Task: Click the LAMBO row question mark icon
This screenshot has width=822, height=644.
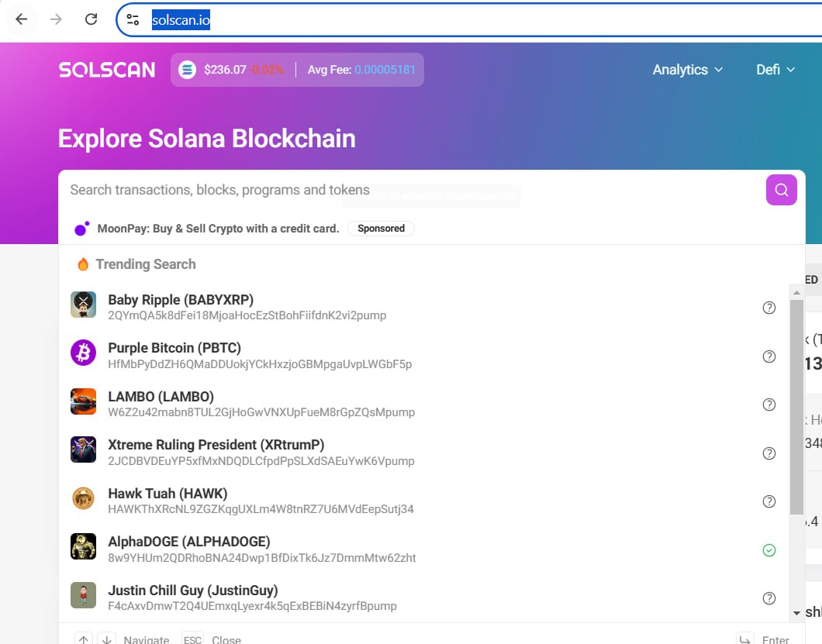Action: 769,405
